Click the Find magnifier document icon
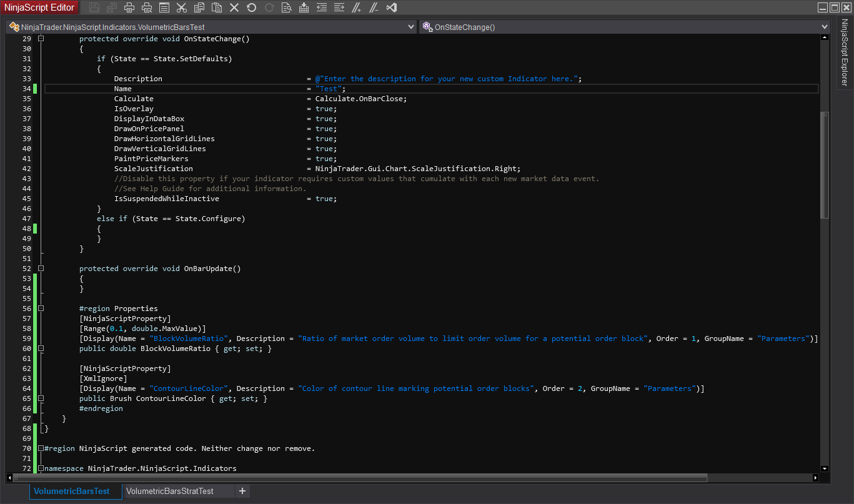 point(287,7)
